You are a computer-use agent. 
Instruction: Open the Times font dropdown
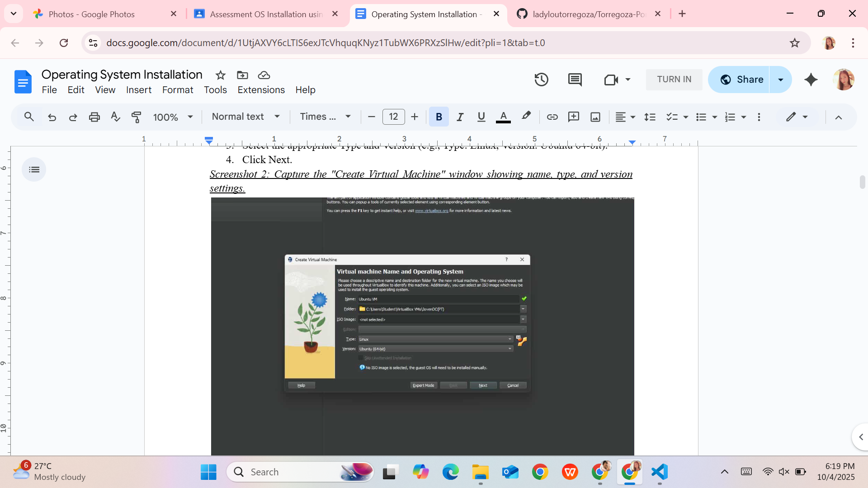coord(325,117)
